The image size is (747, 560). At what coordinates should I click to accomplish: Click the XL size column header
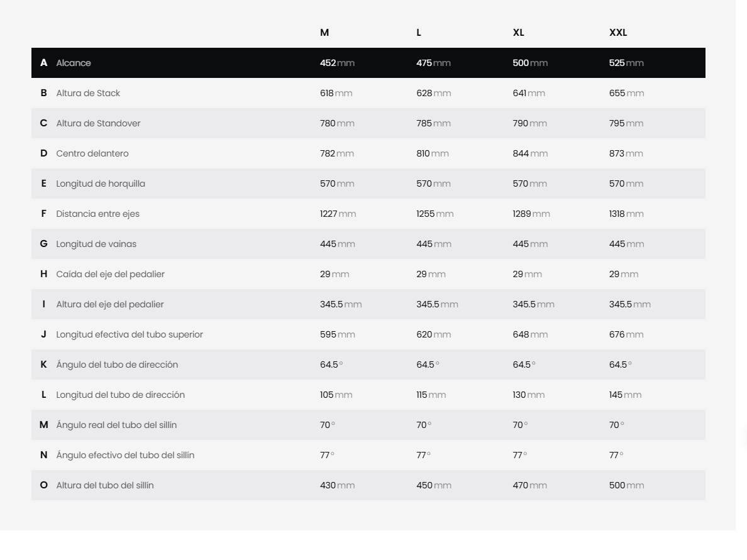[518, 33]
